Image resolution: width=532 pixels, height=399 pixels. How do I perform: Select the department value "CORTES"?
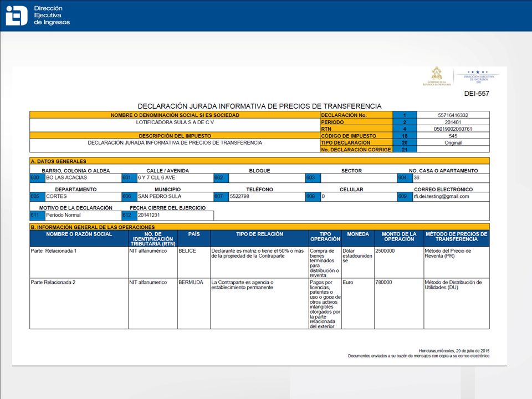click(57, 196)
